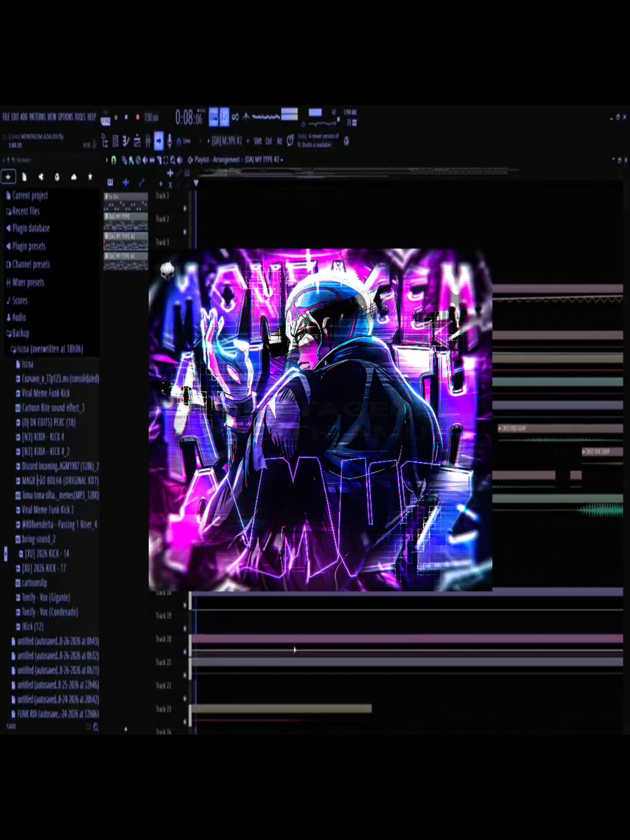
Task: Click the transport pause button
Action: coord(116,117)
